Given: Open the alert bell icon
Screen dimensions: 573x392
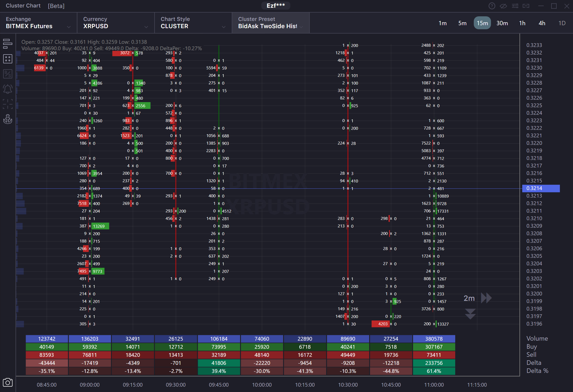Looking at the screenshot, I should point(7,89).
